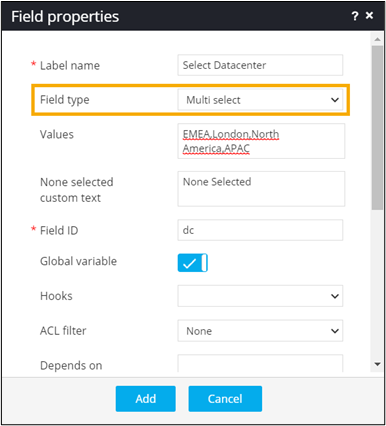The width and height of the screenshot is (386, 426).
Task: Click the Cancel button
Action: (225, 399)
